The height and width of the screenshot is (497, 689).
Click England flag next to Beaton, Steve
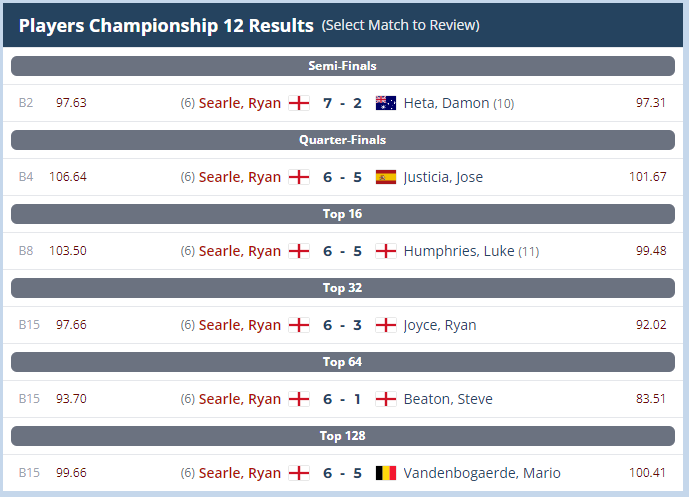(386, 399)
